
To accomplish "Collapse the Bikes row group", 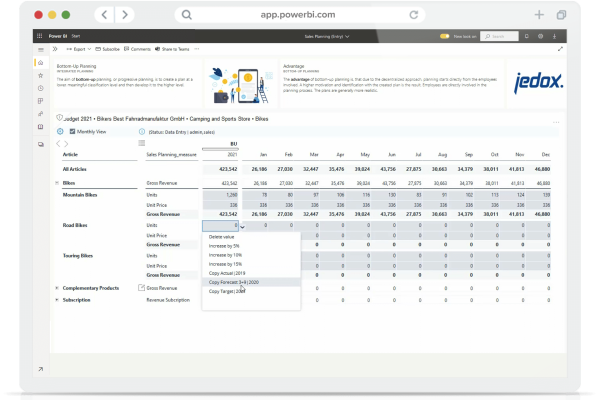I will pyautogui.click(x=57, y=183).
